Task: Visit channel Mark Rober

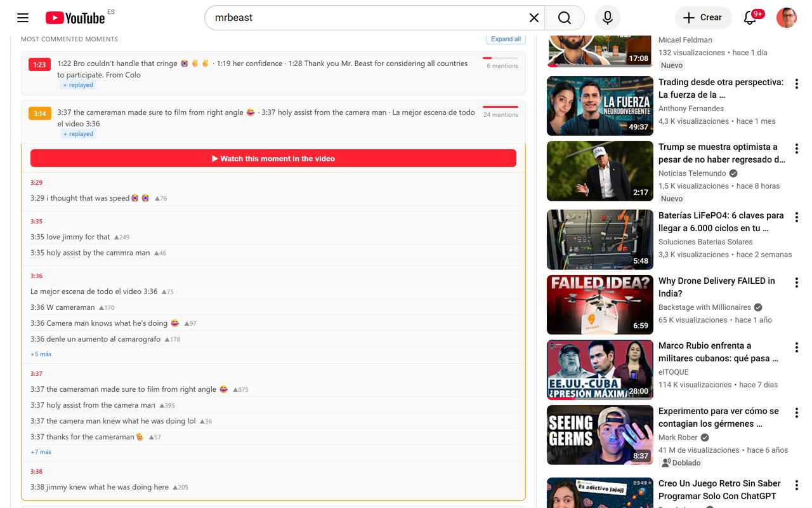Action: [x=678, y=438]
